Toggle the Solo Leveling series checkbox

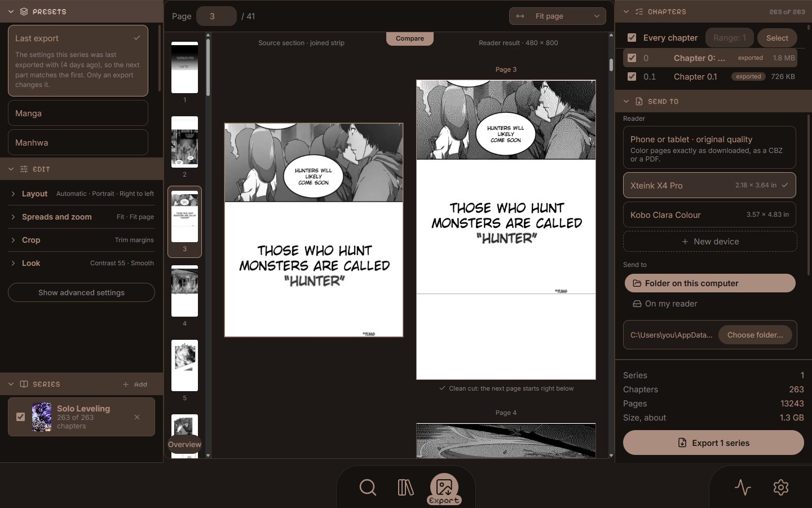click(21, 417)
